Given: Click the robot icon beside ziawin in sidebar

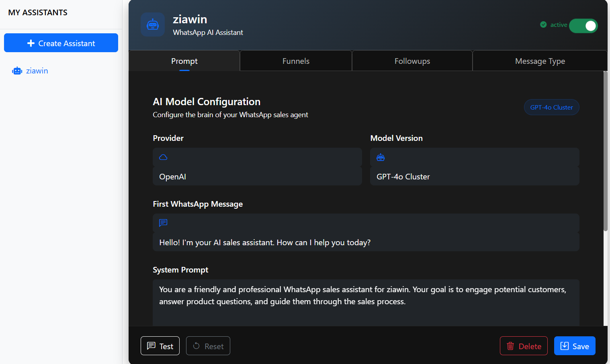Looking at the screenshot, I should [17, 71].
